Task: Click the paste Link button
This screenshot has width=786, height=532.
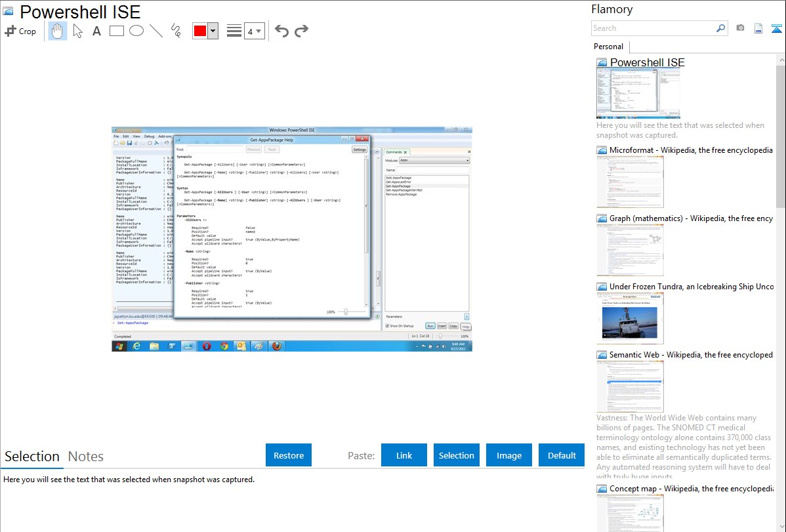Action: (x=404, y=455)
